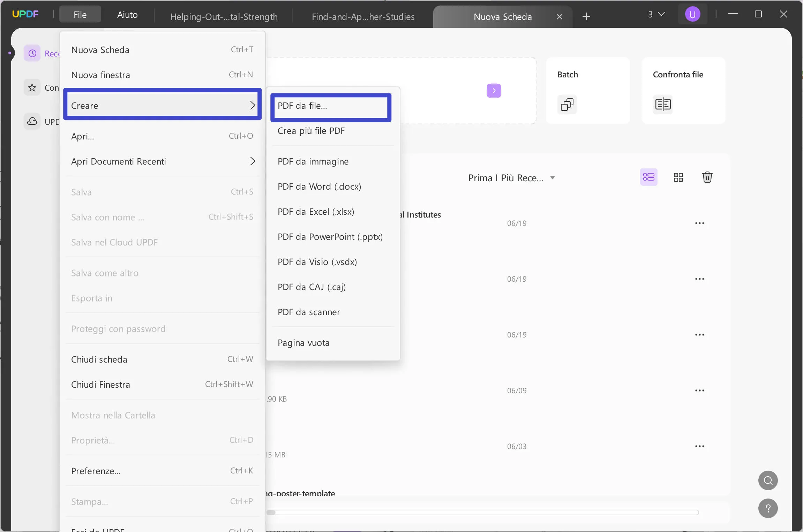Expand the Creare submenu arrow
Screen dimensions: 803x532
point(253,105)
